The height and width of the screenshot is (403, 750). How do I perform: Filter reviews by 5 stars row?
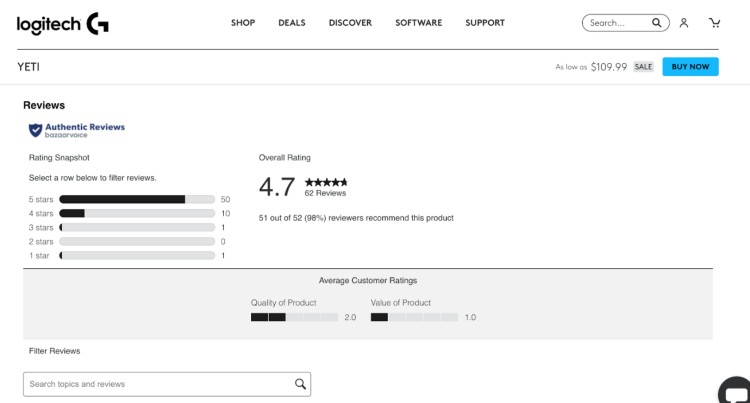129,199
